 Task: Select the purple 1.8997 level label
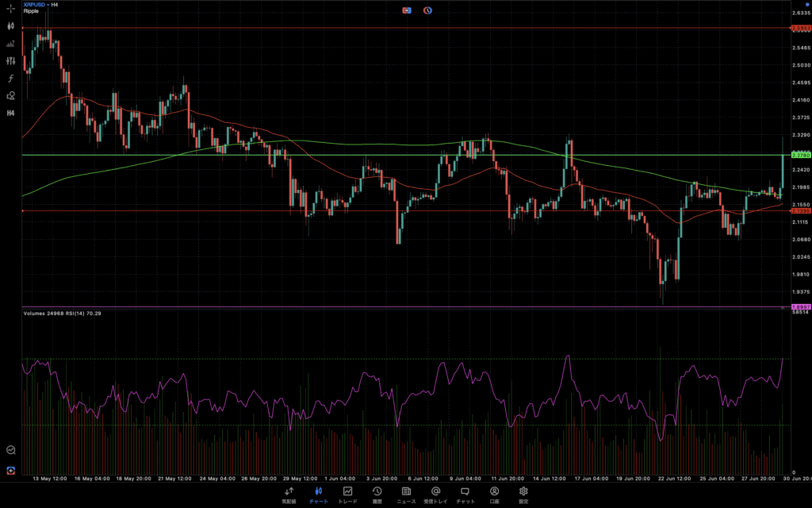click(801, 307)
